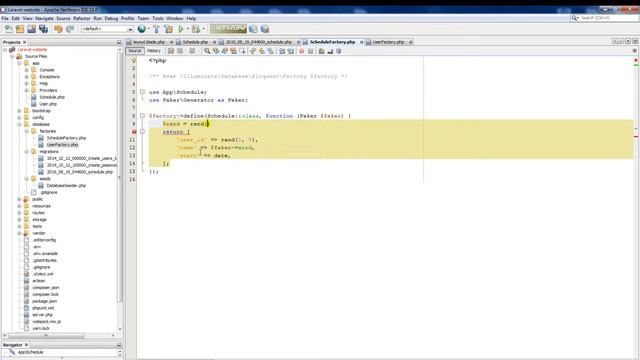Image resolution: width=640 pixels, height=360 pixels.
Task: Select Schedule.php under app folder
Action: [x=52, y=97]
